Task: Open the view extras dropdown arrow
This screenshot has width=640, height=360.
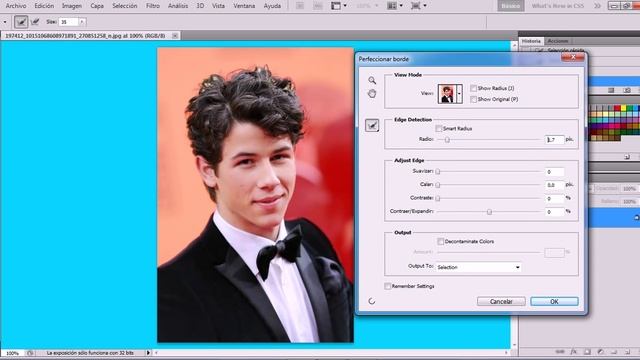Action: coord(345,6)
